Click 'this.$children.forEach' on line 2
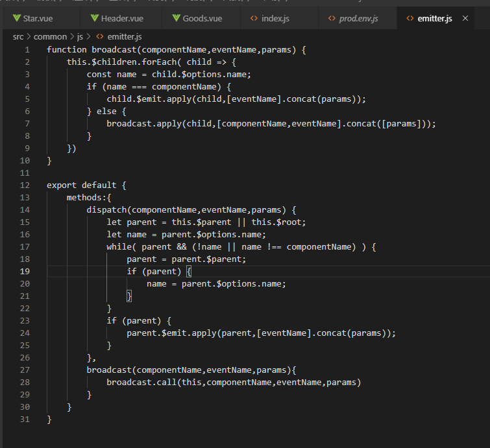This screenshot has height=448, width=490. click(121, 62)
